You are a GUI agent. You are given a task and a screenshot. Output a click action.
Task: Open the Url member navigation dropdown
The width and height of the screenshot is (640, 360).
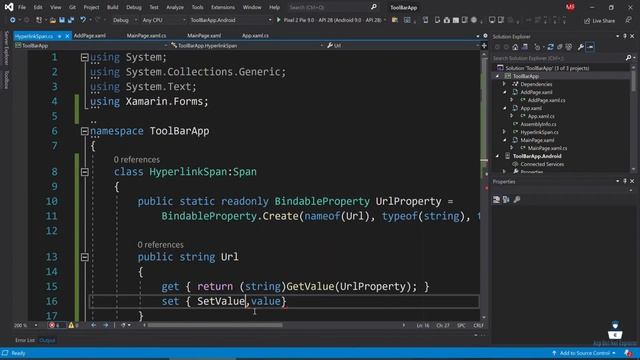coord(403,46)
